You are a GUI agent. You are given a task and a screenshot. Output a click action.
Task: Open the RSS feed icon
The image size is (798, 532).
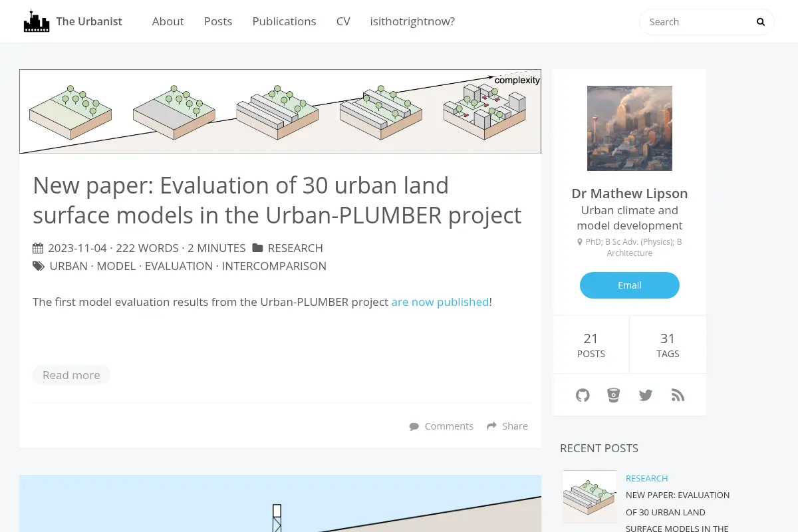tap(678, 395)
